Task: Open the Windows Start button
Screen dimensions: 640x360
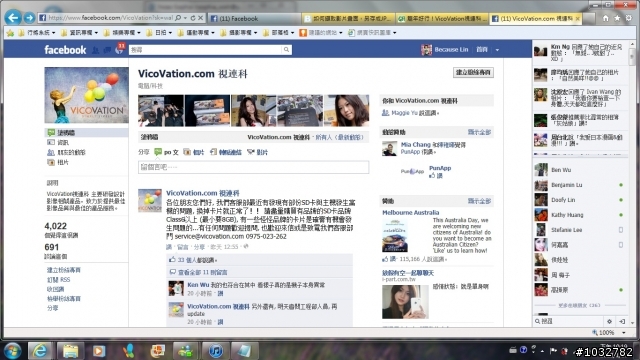Action: tap(12, 351)
